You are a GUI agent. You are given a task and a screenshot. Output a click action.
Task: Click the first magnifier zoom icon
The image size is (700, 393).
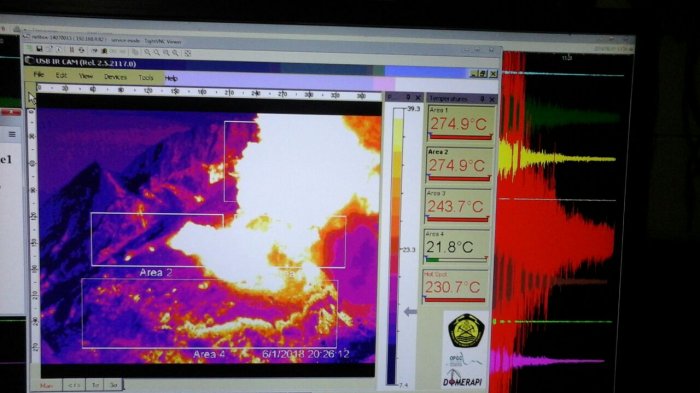pyautogui.click(x=147, y=52)
